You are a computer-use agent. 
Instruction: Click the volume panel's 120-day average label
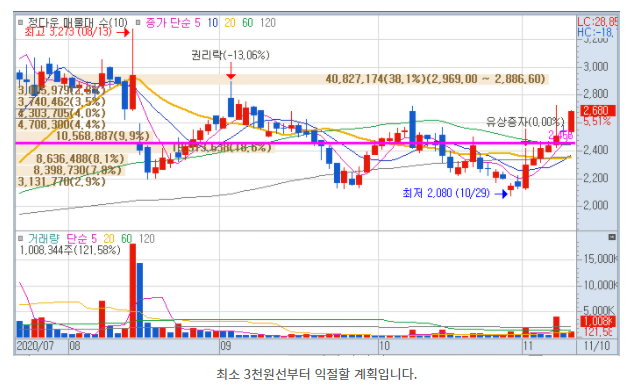tap(147, 239)
